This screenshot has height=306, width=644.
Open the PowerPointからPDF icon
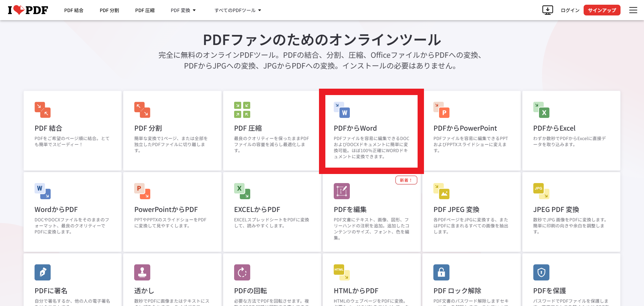coord(142,191)
